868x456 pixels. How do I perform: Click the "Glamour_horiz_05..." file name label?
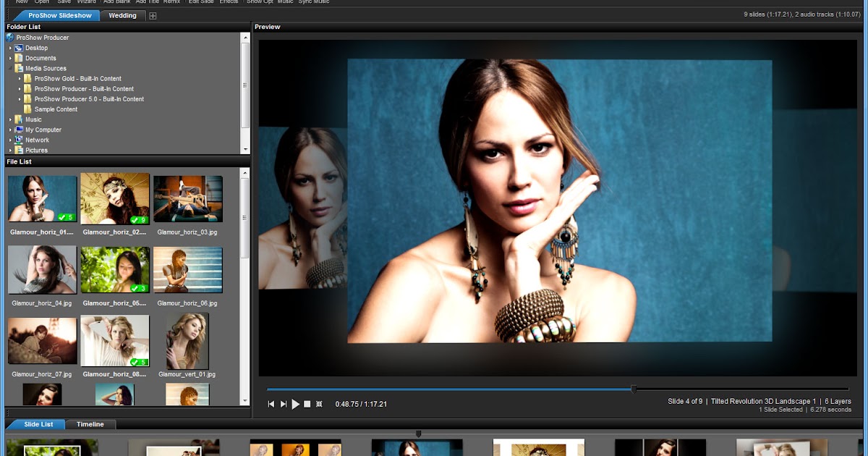coord(115,303)
